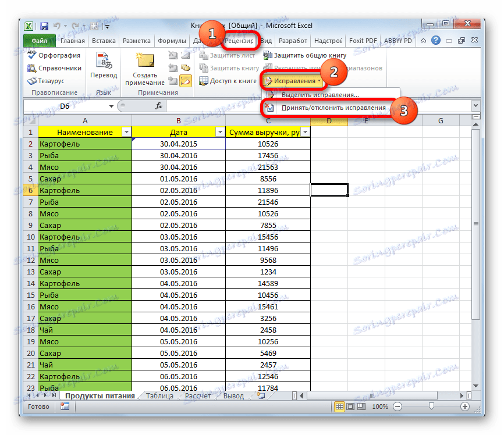Switch to the Foxit PDF tab
Image resolution: width=504 pixels, height=435 pixels.
[363, 41]
